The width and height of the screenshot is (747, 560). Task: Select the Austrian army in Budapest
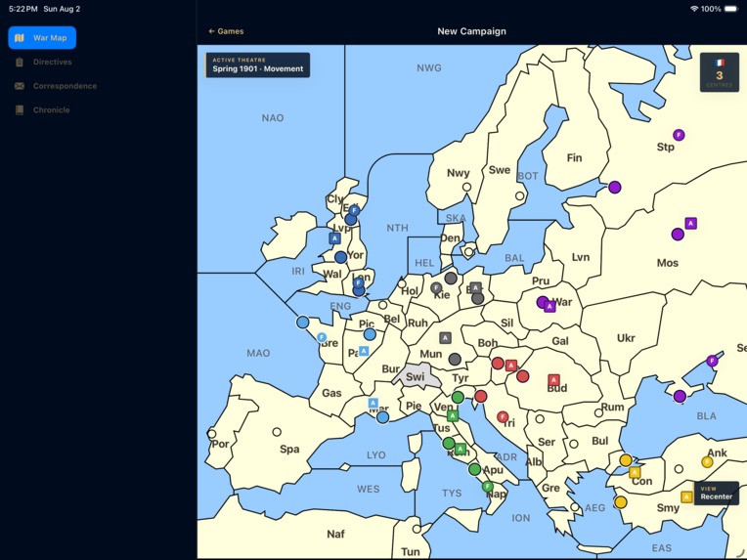click(x=553, y=379)
